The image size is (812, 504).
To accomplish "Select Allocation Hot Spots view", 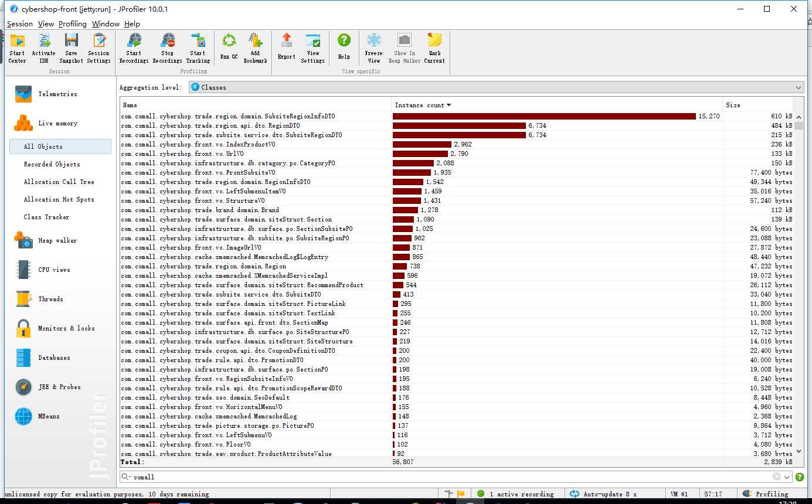I will 59,199.
